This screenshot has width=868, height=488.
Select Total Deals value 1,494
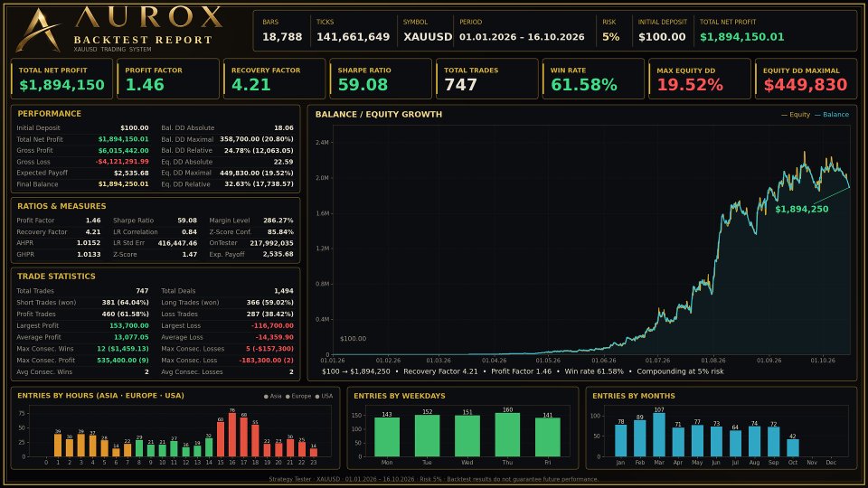coord(283,291)
